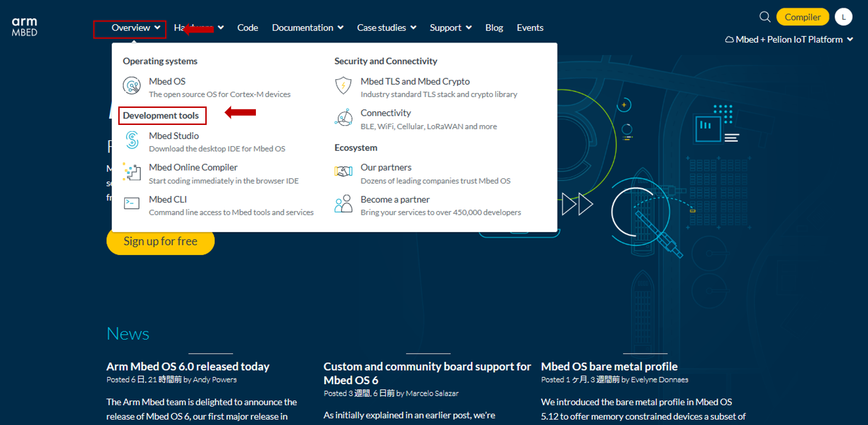The width and height of the screenshot is (868, 425).
Task: Go to the Arm Mbed logo home
Action: click(x=25, y=27)
